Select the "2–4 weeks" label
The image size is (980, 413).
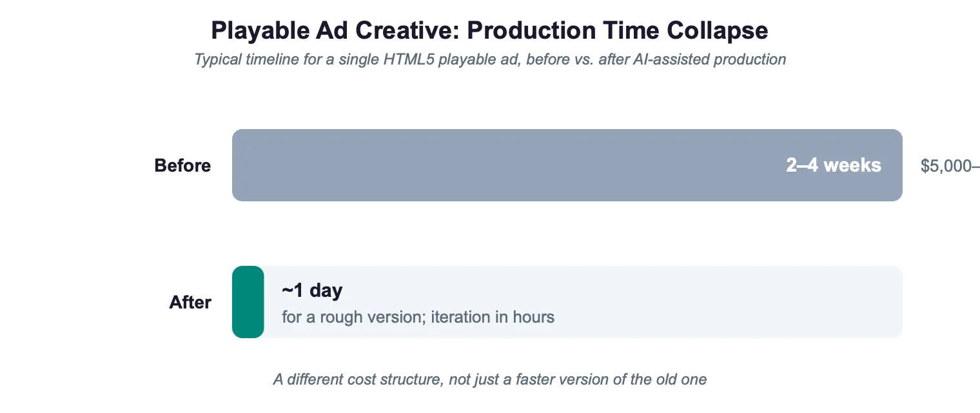tap(834, 165)
